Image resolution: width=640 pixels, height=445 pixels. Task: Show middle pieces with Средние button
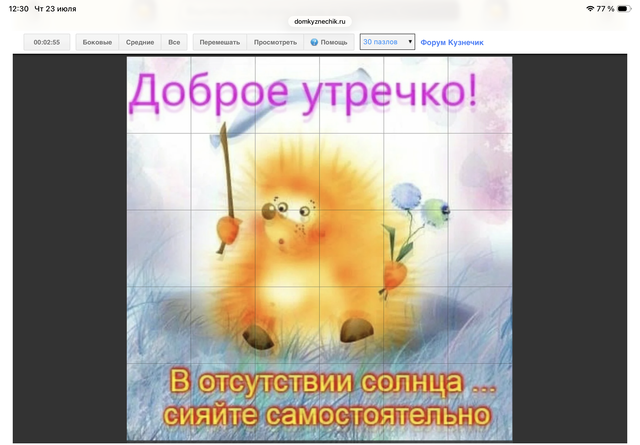(x=140, y=42)
